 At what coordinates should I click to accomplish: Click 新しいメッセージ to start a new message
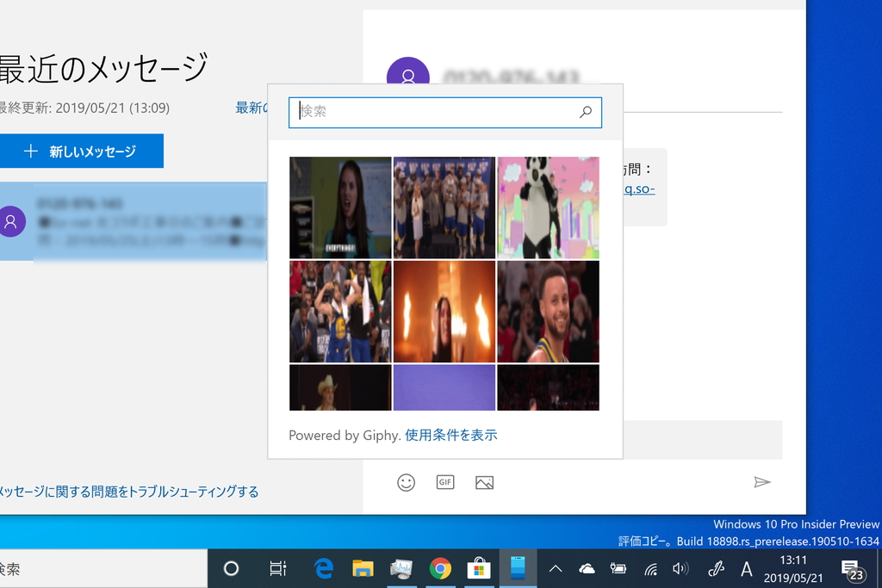82,151
